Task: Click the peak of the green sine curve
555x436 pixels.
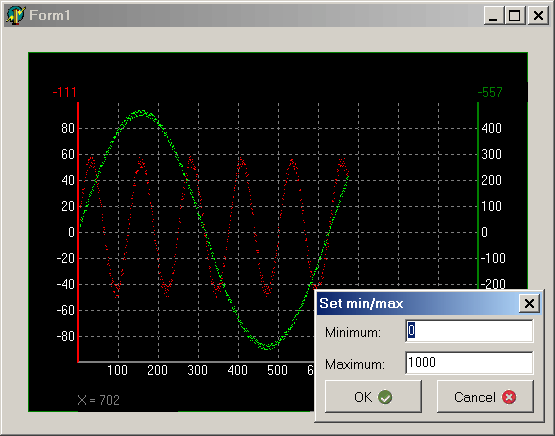Action: [x=141, y=113]
